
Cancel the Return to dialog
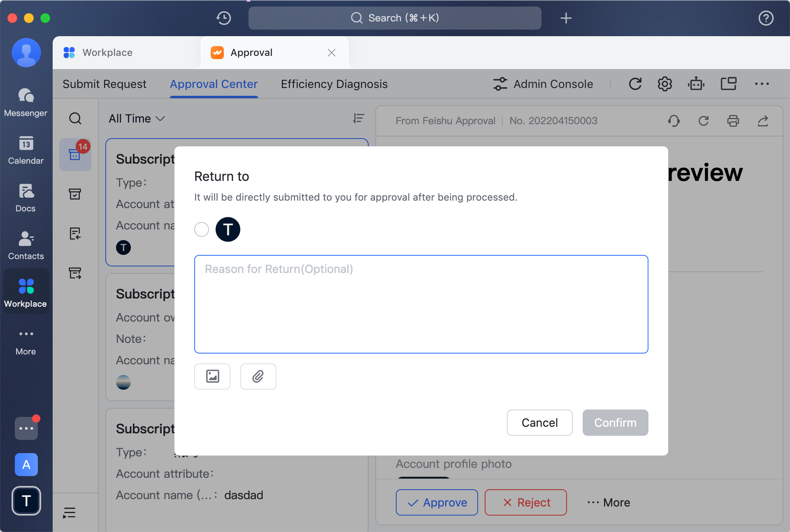coord(539,422)
